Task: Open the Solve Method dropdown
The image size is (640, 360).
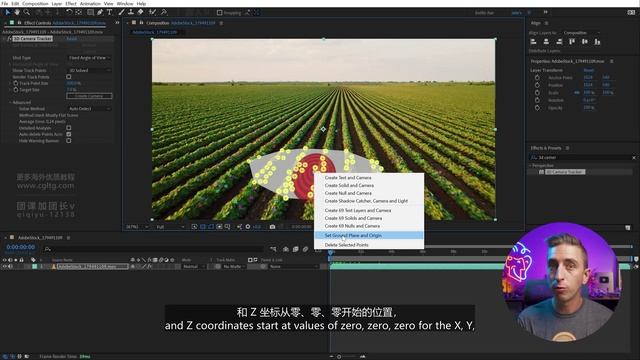Action: click(x=89, y=109)
